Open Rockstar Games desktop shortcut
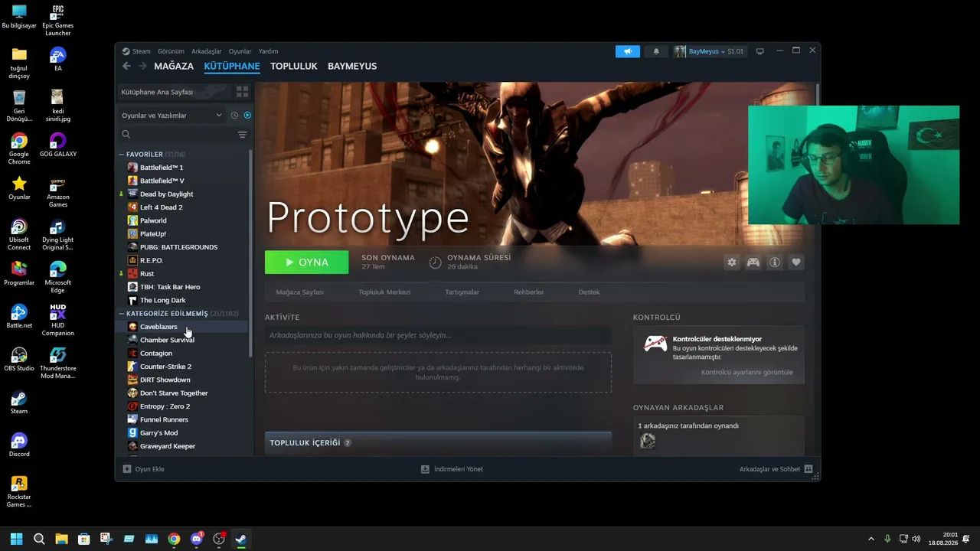 pos(19,492)
